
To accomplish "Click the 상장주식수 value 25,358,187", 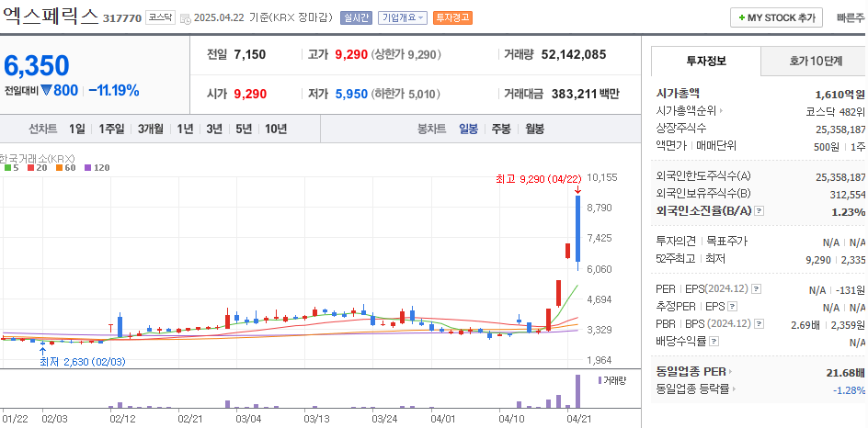I will pos(840,129).
